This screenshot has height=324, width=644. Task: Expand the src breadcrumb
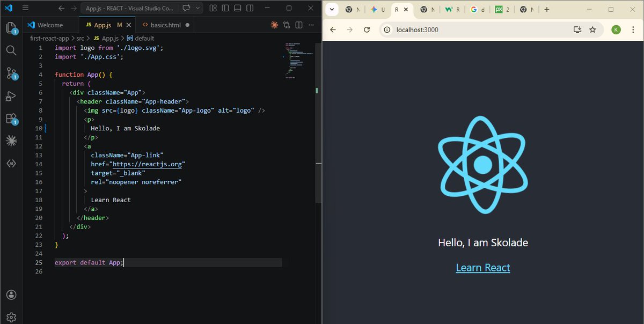pyautogui.click(x=80, y=38)
